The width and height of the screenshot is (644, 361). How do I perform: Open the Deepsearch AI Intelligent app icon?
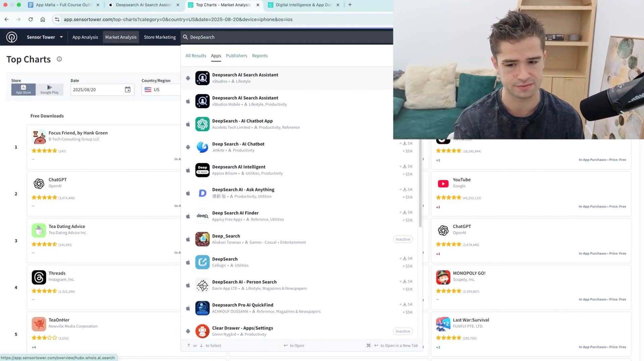pos(202,170)
